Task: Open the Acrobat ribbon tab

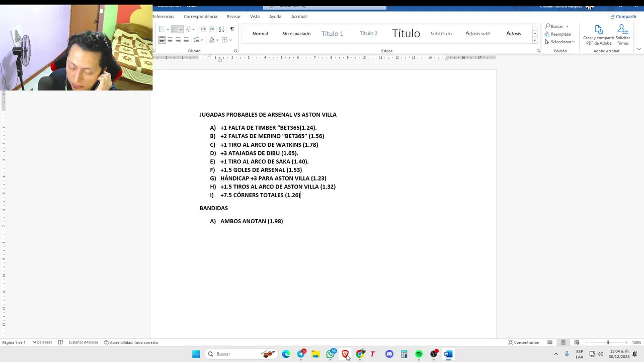Action: [x=299, y=17]
